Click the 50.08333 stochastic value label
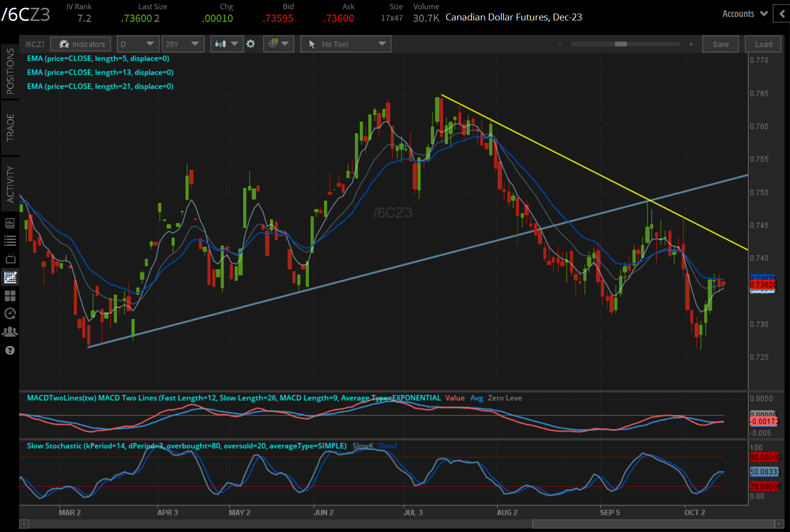Image resolution: width=790 pixels, height=532 pixels. point(765,472)
